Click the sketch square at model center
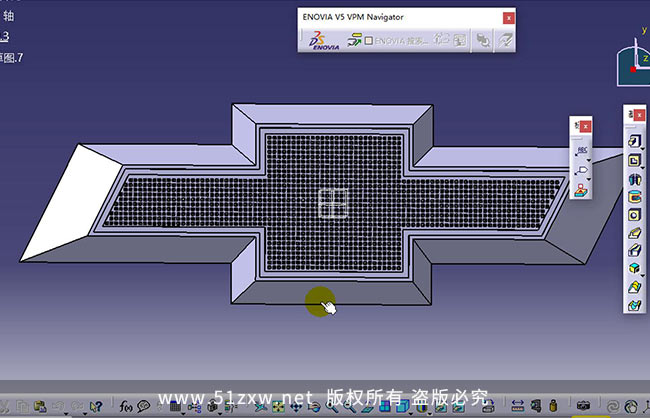 (x=333, y=203)
